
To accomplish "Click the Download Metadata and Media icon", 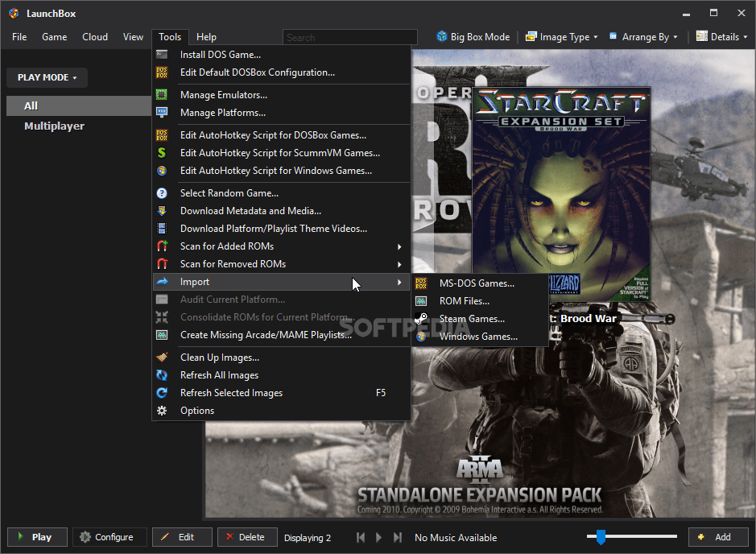I will pos(162,211).
